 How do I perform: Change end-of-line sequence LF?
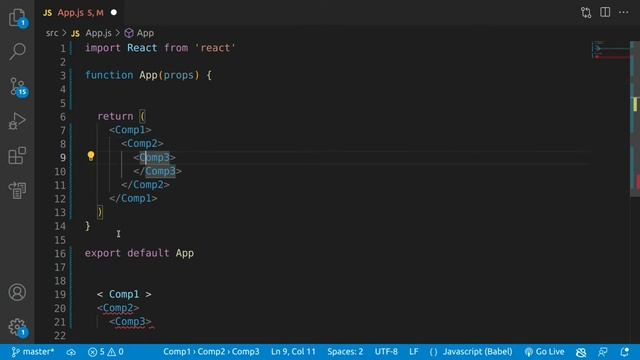[413, 351]
